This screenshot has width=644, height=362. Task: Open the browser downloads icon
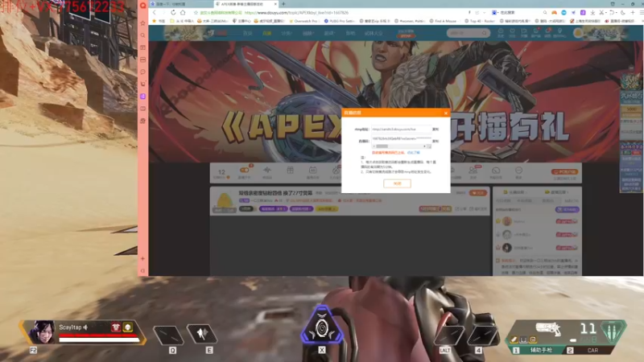[592, 13]
